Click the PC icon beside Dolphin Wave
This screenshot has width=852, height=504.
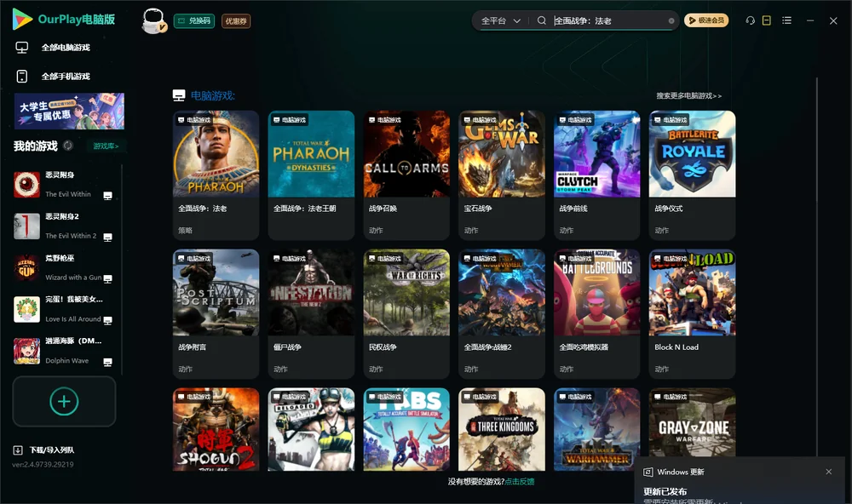coord(107,363)
